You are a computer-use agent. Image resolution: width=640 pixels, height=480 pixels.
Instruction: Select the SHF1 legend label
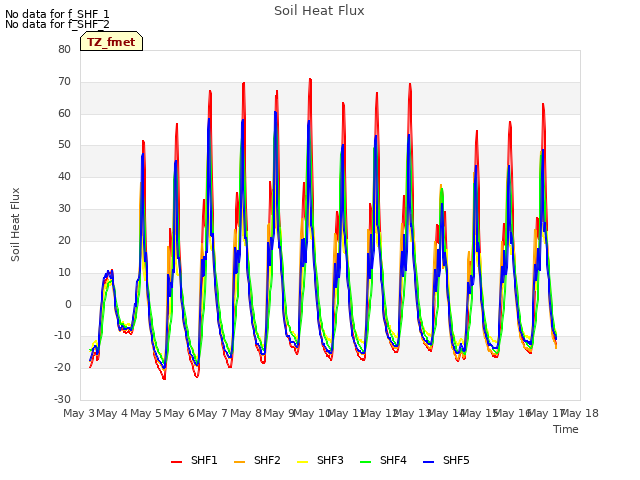[x=204, y=460]
